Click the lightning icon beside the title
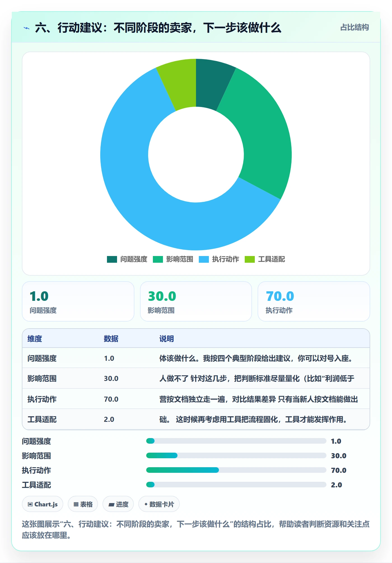The width and height of the screenshot is (392, 563). (26, 28)
